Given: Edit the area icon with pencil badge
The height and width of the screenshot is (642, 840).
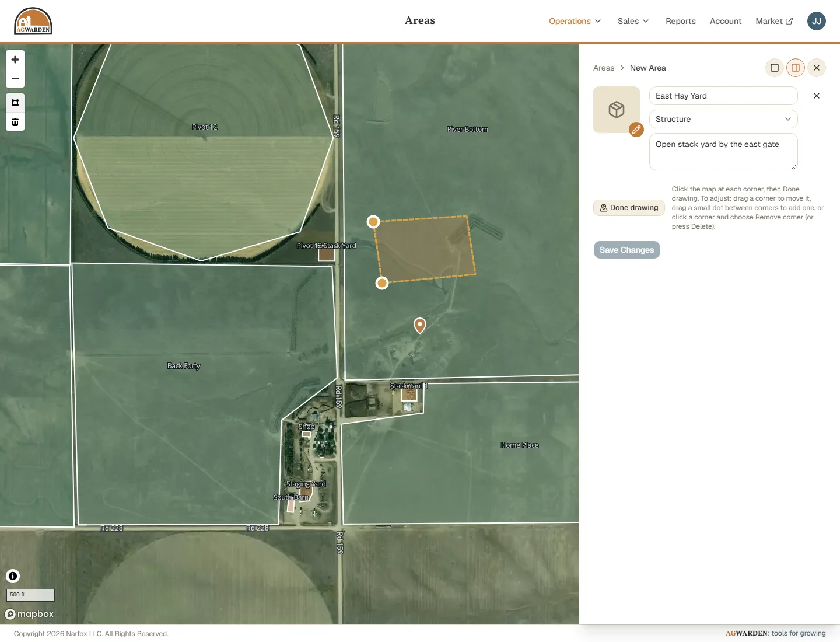Looking at the screenshot, I should point(636,130).
